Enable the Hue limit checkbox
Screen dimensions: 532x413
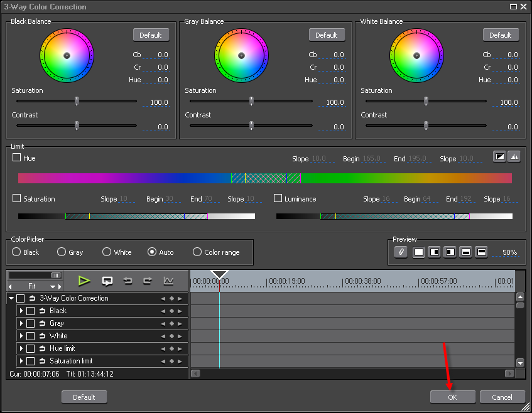(x=16, y=158)
